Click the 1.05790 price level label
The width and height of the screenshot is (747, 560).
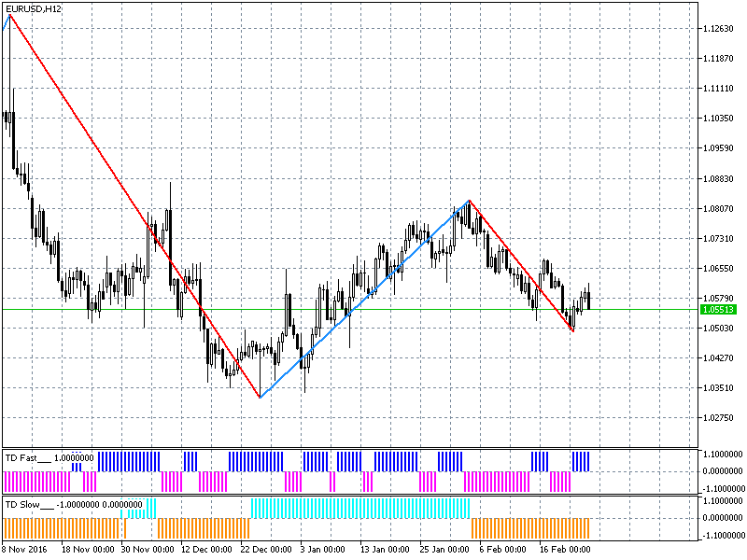pos(718,299)
